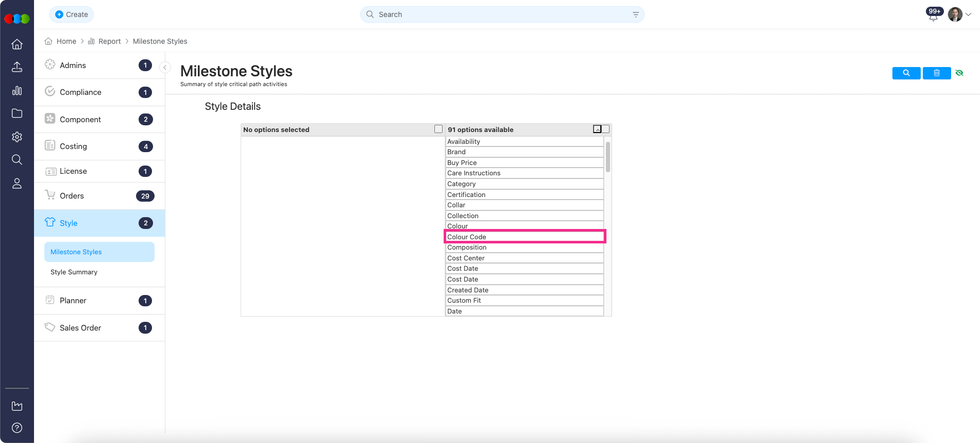
Task: Check the box beside No options selected
Action: click(x=438, y=129)
